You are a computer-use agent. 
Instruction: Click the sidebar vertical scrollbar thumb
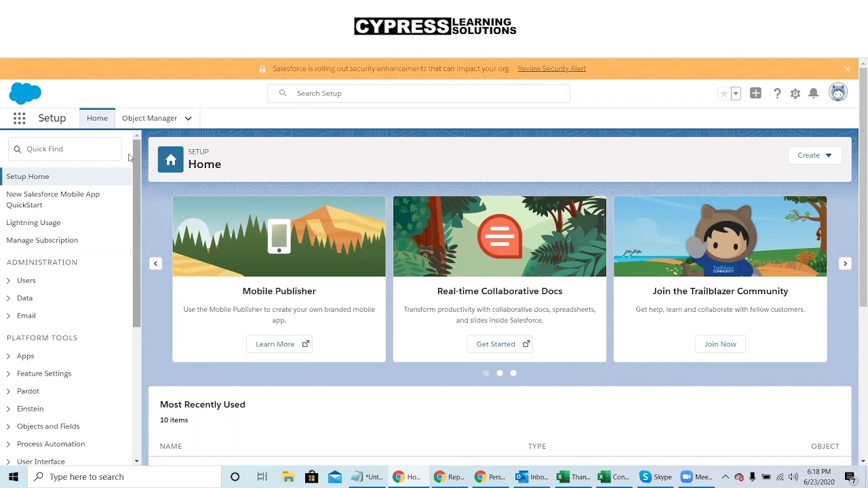click(136, 234)
